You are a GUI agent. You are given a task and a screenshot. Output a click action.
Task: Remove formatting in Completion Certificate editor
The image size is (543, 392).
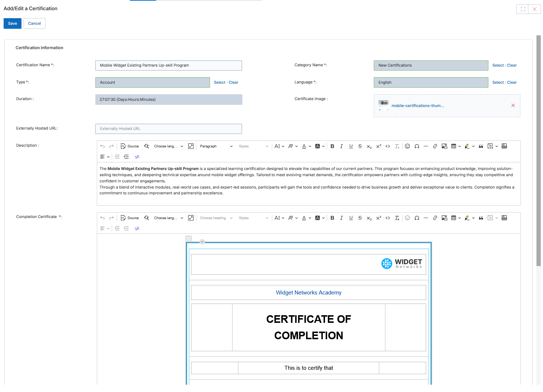tap(397, 218)
